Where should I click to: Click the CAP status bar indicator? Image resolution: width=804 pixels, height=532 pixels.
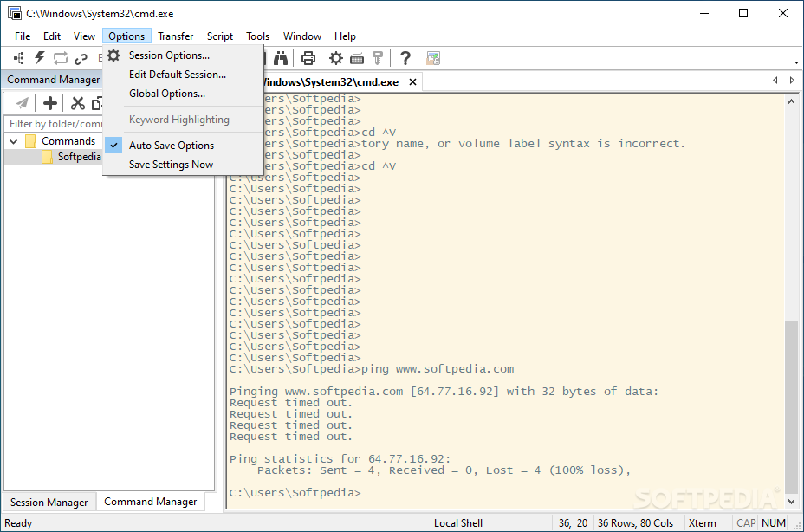coord(746,522)
